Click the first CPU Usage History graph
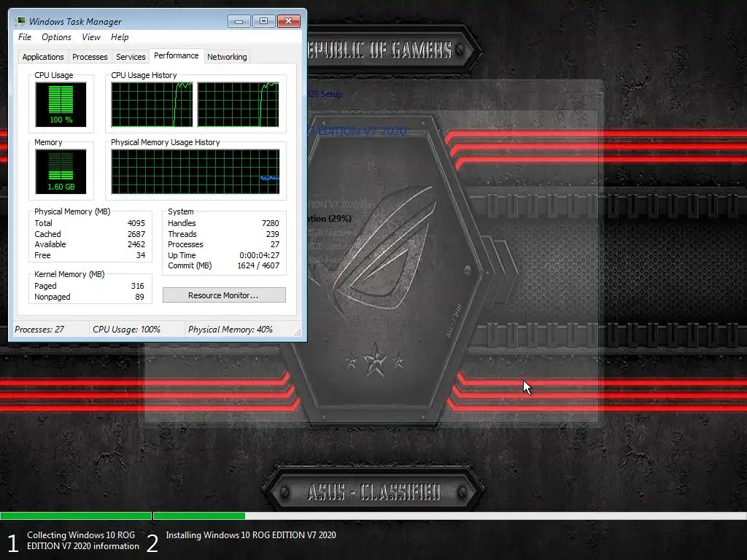 (x=152, y=104)
